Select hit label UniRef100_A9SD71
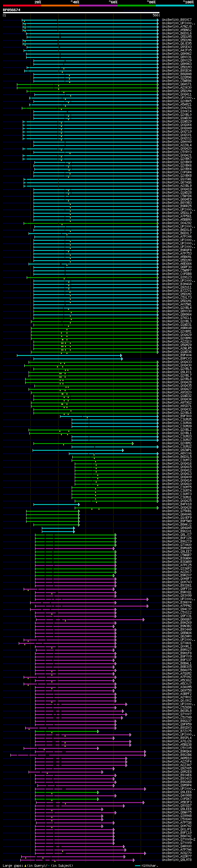Viewport: 197px width, 868px height. (x=177, y=406)
